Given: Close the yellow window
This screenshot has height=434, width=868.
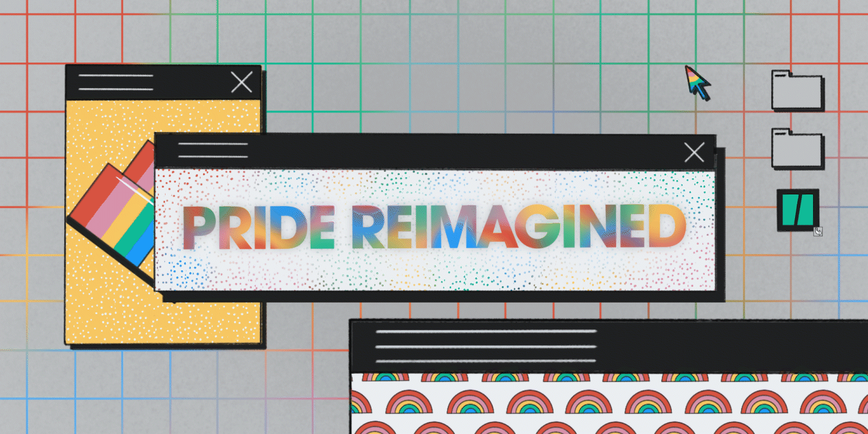Looking at the screenshot, I should click(242, 82).
